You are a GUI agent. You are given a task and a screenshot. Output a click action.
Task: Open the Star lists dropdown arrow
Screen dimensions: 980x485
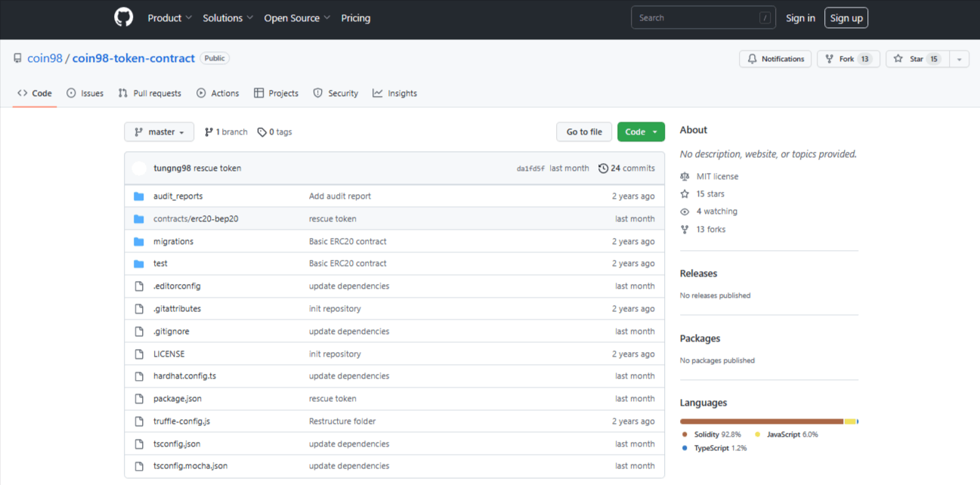(x=959, y=59)
